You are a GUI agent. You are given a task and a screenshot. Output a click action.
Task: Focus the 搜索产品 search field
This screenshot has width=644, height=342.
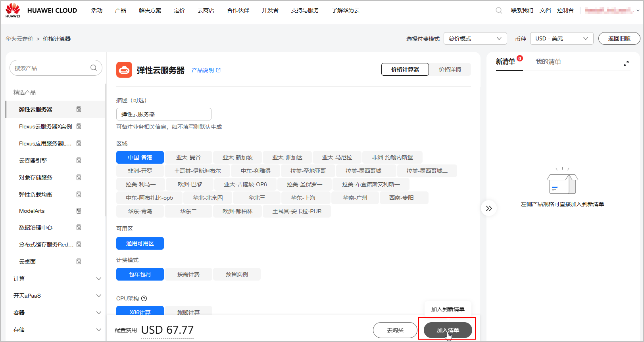(x=56, y=68)
